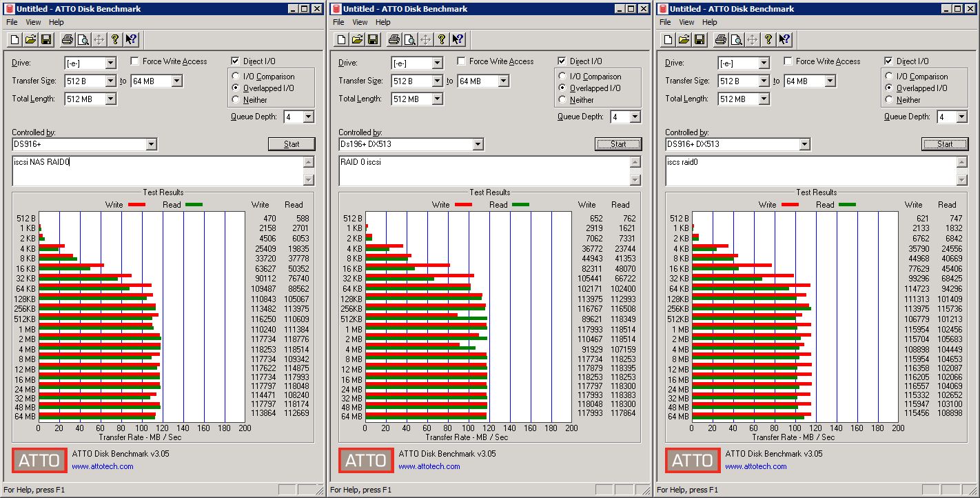The height and width of the screenshot is (498, 980).
Task: Click the Open folder icon in the left window
Action: pos(30,39)
